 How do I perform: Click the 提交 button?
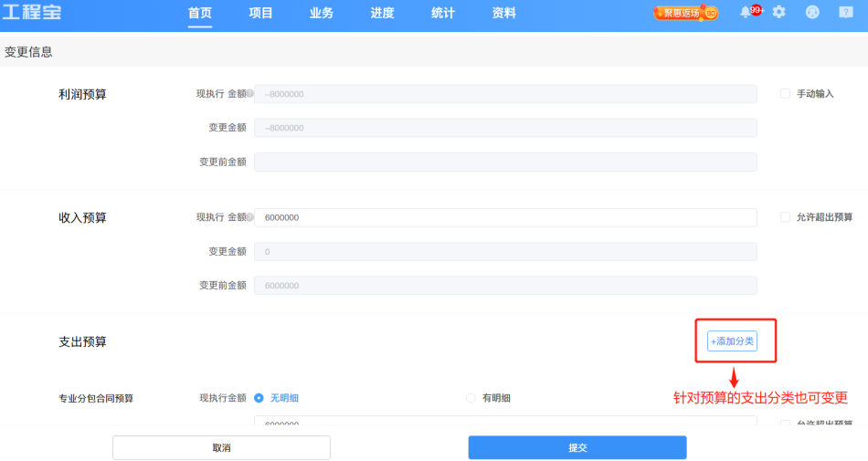pos(577,447)
